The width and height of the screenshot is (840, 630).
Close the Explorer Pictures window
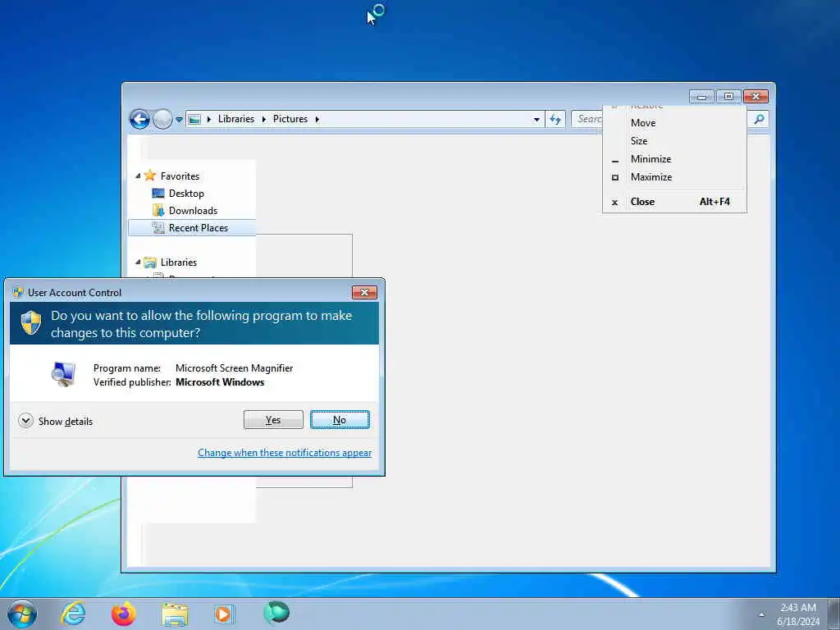point(756,97)
